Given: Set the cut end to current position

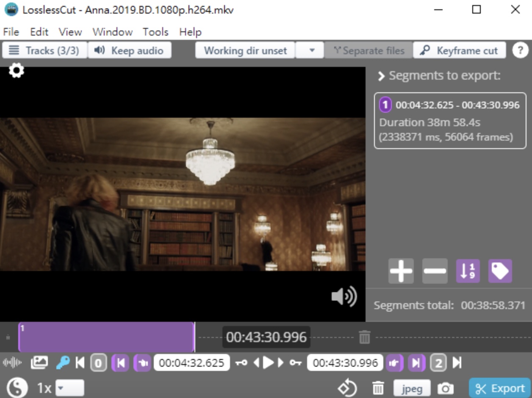Looking at the screenshot, I should (x=394, y=363).
